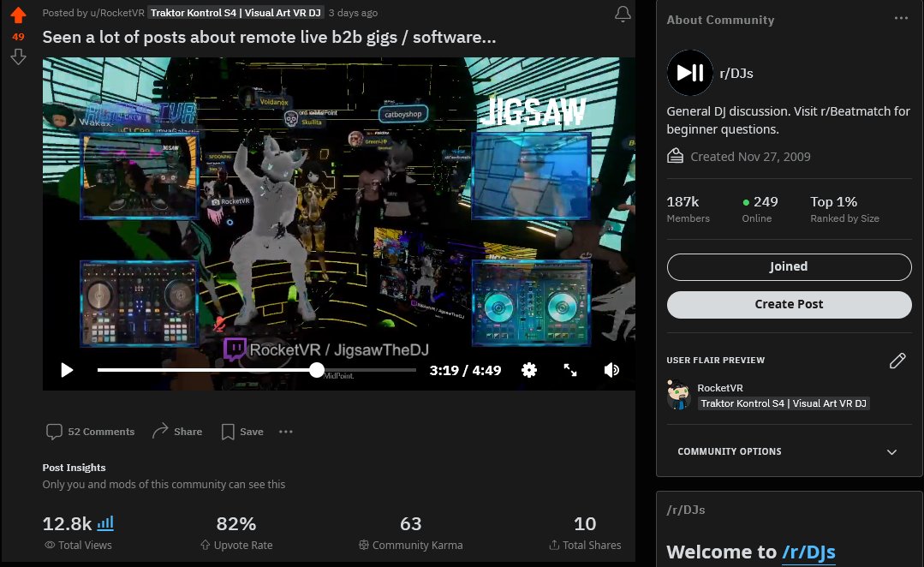Toggle post notifications bell icon
The width and height of the screenshot is (924, 567).
(x=623, y=14)
